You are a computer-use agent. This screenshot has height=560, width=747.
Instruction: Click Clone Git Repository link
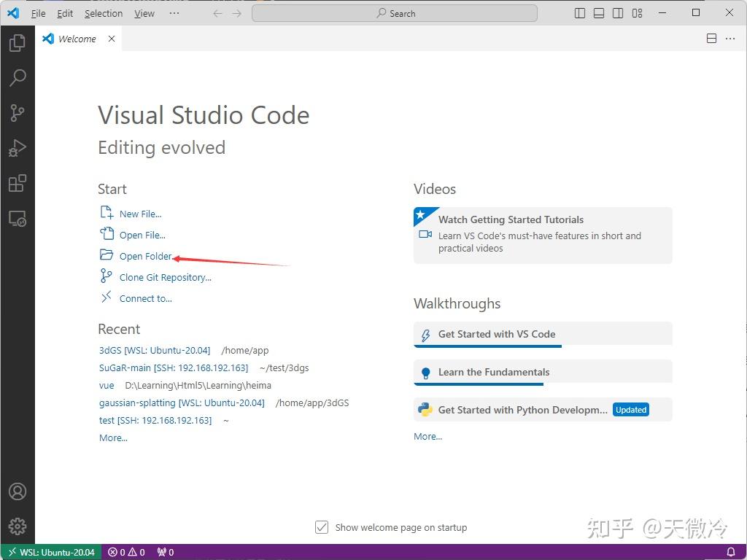pos(165,277)
